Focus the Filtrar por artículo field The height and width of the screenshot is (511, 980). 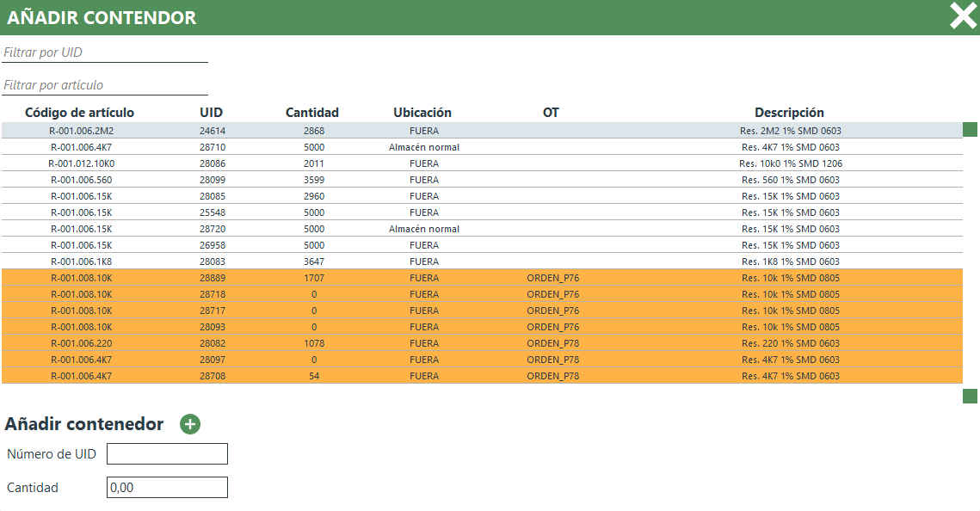[105, 85]
